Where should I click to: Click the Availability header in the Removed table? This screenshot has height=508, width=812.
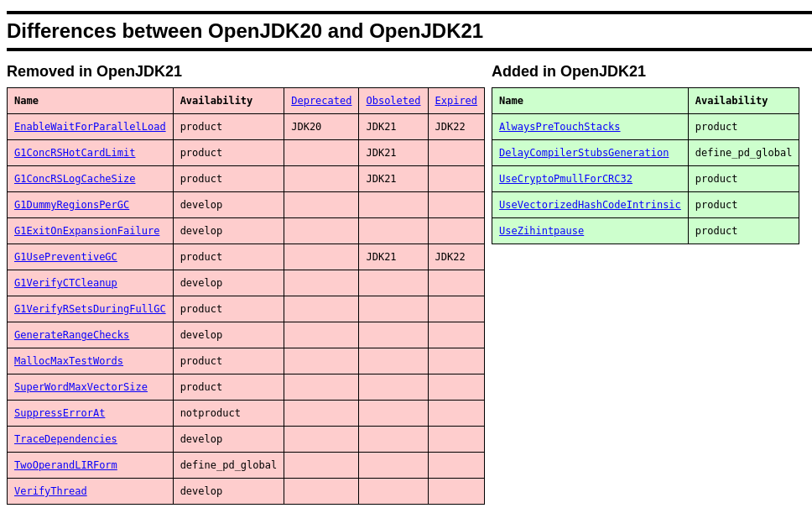click(216, 101)
